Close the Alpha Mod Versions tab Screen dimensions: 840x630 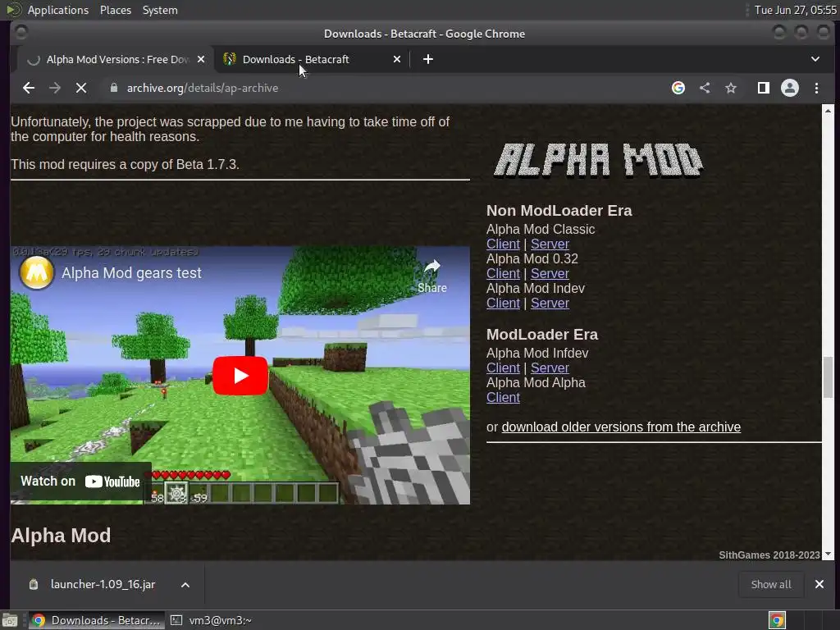tap(201, 59)
